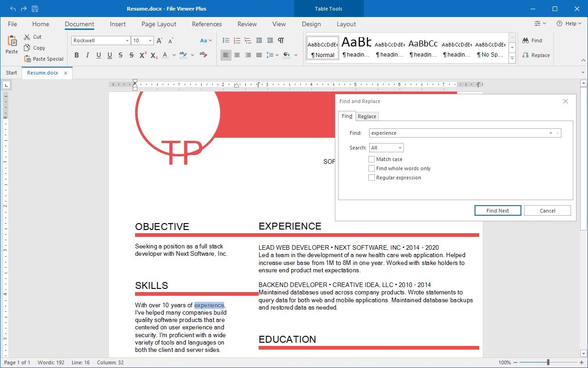Toggle Italic formatting
Screen dimensions: 588x368
[88, 55]
